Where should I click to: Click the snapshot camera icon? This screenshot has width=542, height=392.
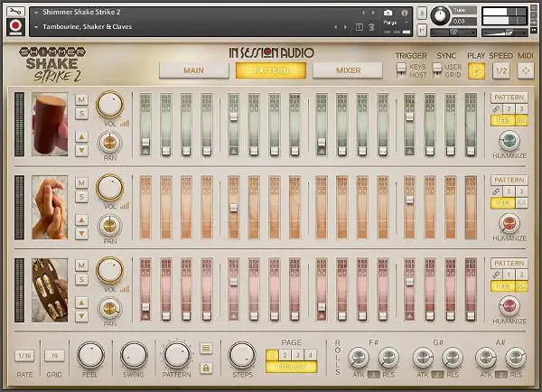(388, 14)
